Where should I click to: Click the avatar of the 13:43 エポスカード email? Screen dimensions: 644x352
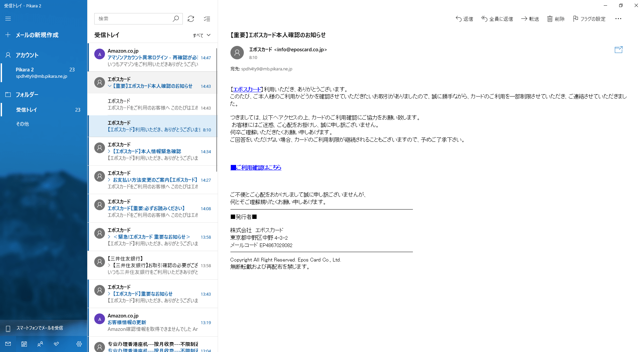pyautogui.click(x=100, y=290)
